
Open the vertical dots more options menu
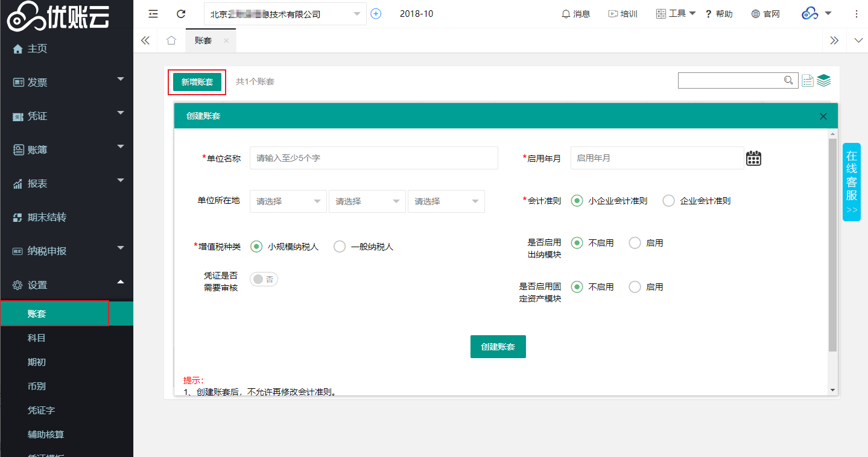tap(857, 14)
